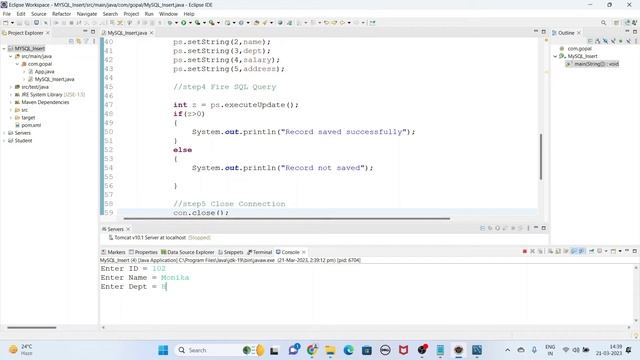Open the File menu
This screenshot has width=640, height=360.
tap(7, 14)
